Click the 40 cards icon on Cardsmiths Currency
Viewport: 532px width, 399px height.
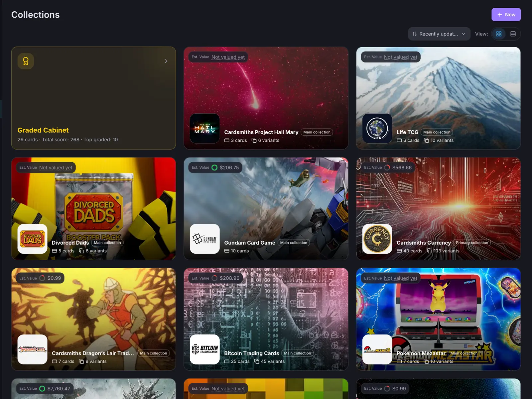click(x=399, y=251)
